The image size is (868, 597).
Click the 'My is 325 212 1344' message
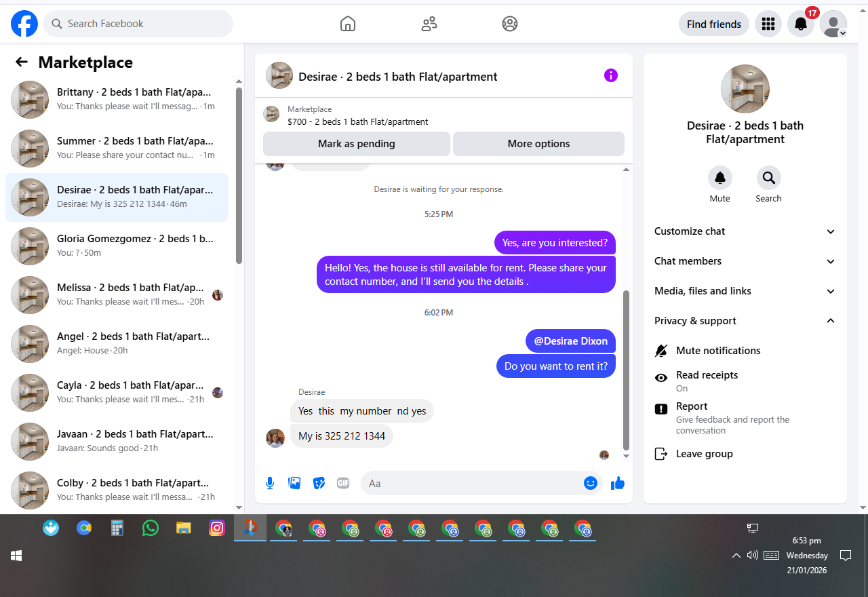click(x=342, y=436)
